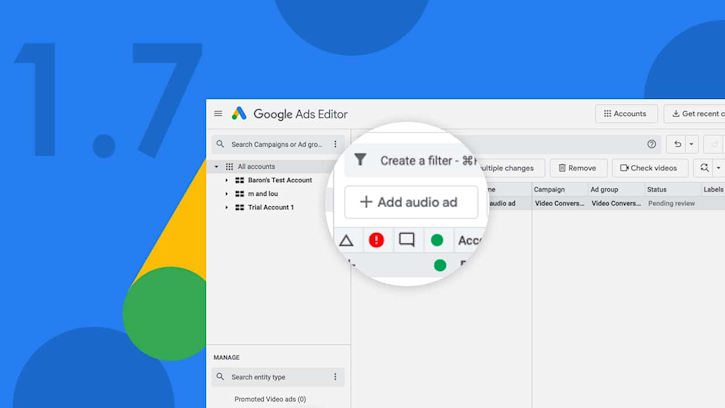Click Get recent changes download button

tap(694, 114)
